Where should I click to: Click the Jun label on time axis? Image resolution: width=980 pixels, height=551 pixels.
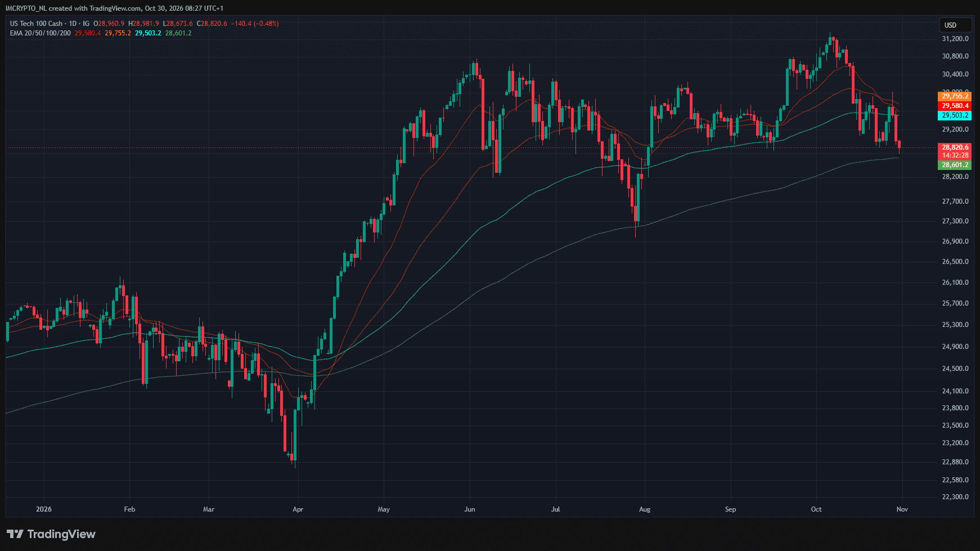click(470, 509)
